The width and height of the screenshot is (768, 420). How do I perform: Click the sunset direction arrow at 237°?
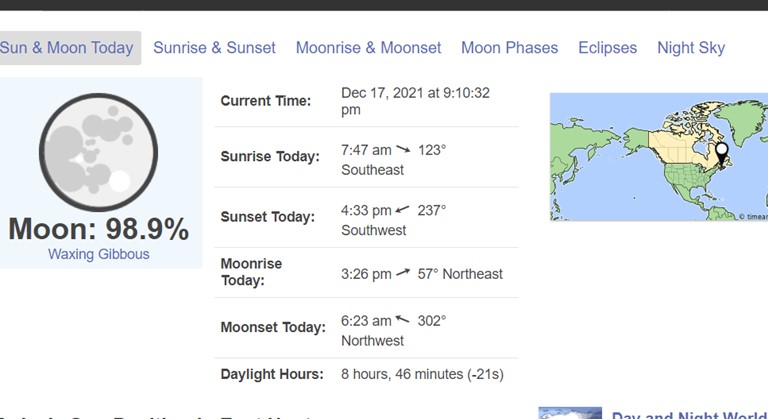[x=402, y=210]
